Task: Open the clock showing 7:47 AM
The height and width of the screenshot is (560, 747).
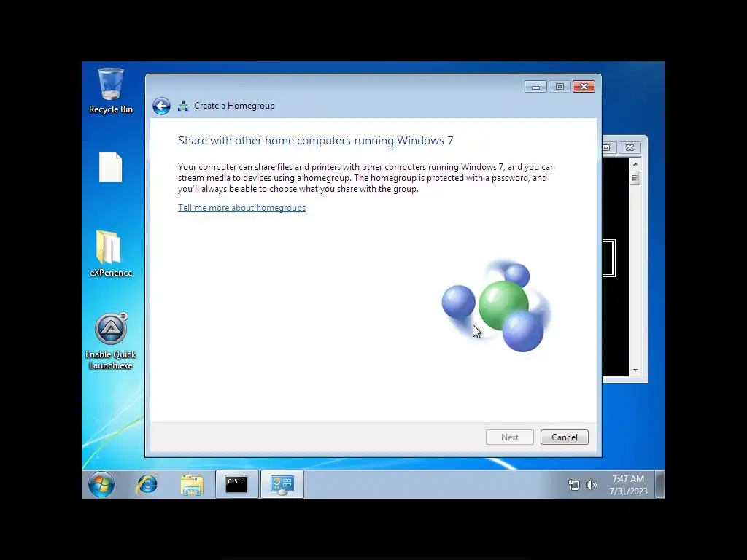Action: tap(628, 485)
